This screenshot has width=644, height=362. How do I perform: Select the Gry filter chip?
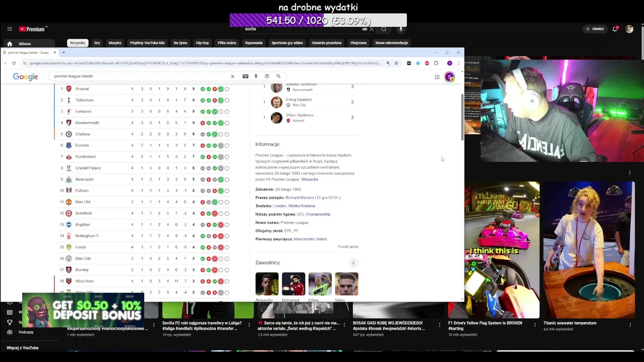[x=97, y=43]
